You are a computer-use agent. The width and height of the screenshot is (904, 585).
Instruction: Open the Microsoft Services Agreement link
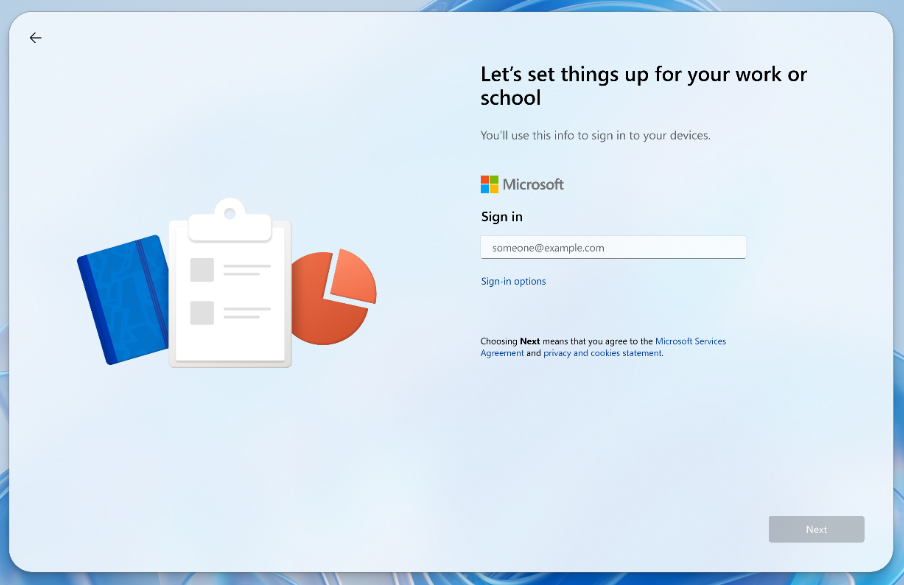pyautogui.click(x=689, y=341)
